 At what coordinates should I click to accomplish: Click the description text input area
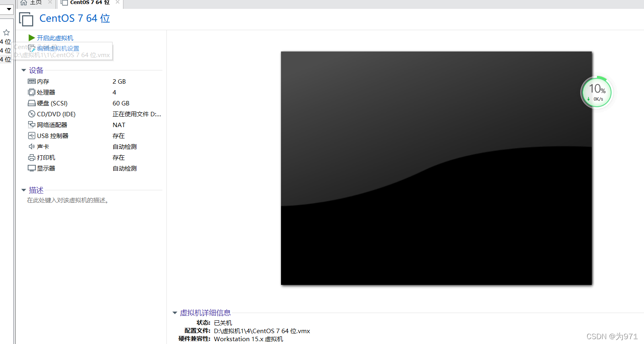(x=68, y=200)
